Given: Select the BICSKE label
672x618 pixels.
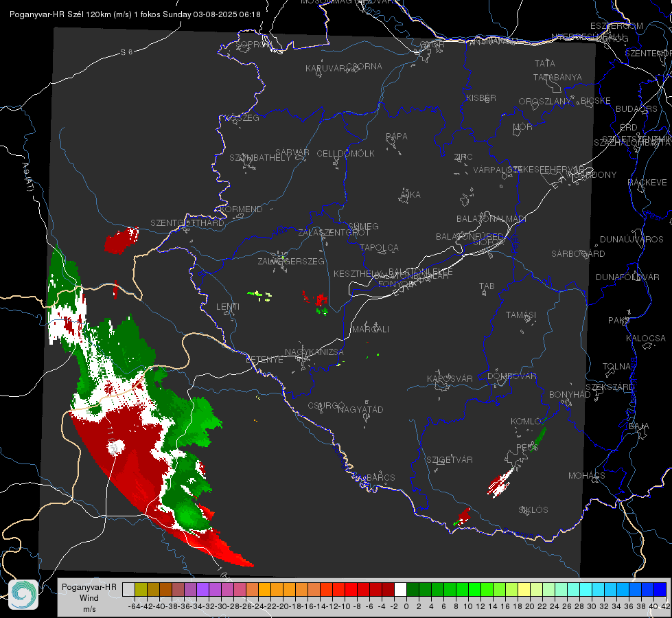Looking at the screenshot, I should click(595, 100).
